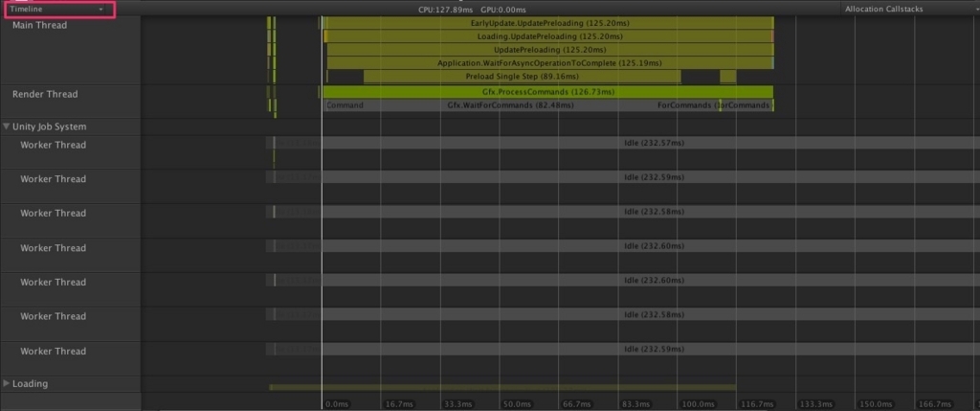Image resolution: width=980 pixels, height=411 pixels.
Task: Open the Allocation Callstacks dropdown
Action: [x=910, y=9]
